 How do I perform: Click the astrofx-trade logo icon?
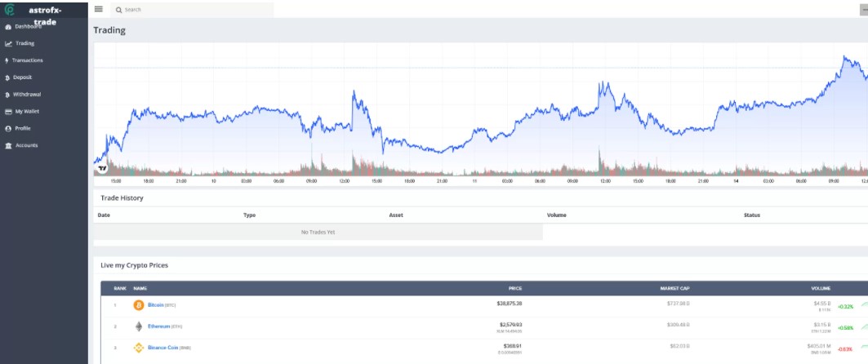[10, 10]
